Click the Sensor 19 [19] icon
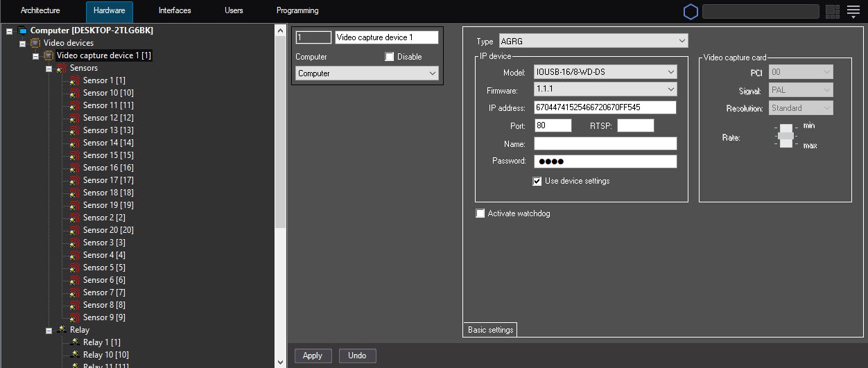Screen dimensions: 868x368 pos(75,205)
